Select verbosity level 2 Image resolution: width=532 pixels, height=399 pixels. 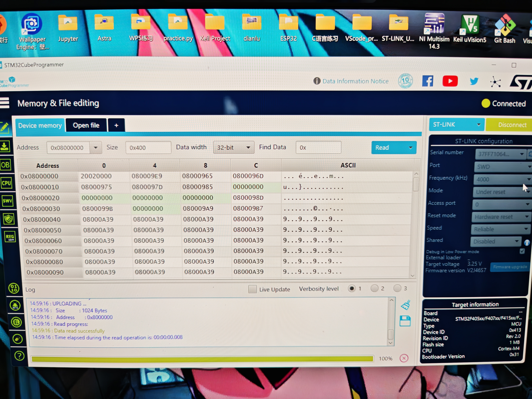(x=374, y=288)
